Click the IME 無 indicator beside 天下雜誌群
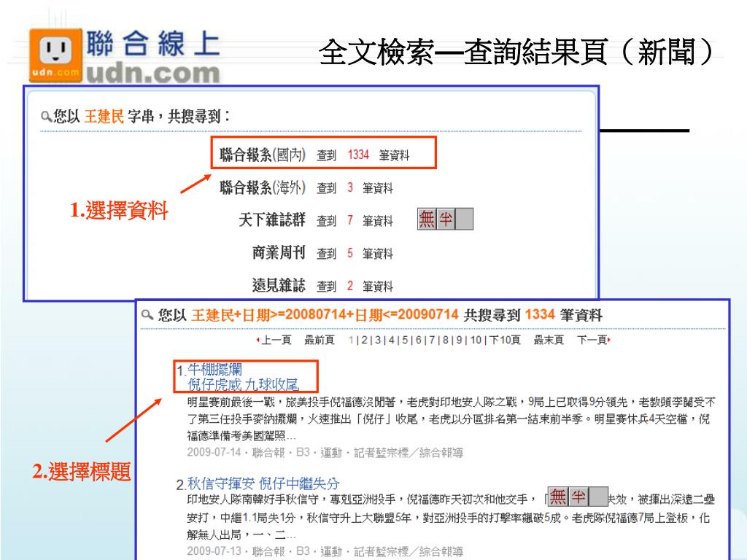This screenshot has height=560, width=747. [x=426, y=219]
